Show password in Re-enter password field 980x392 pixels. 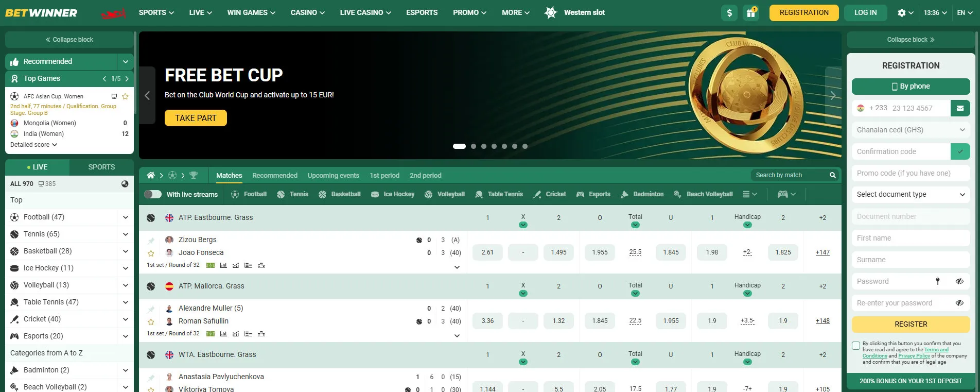(959, 303)
